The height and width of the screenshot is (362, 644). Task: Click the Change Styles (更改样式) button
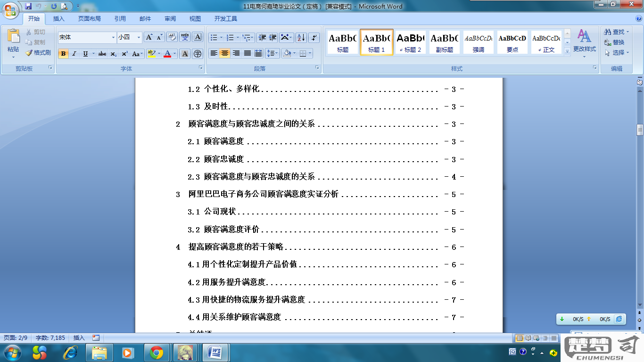(584, 43)
